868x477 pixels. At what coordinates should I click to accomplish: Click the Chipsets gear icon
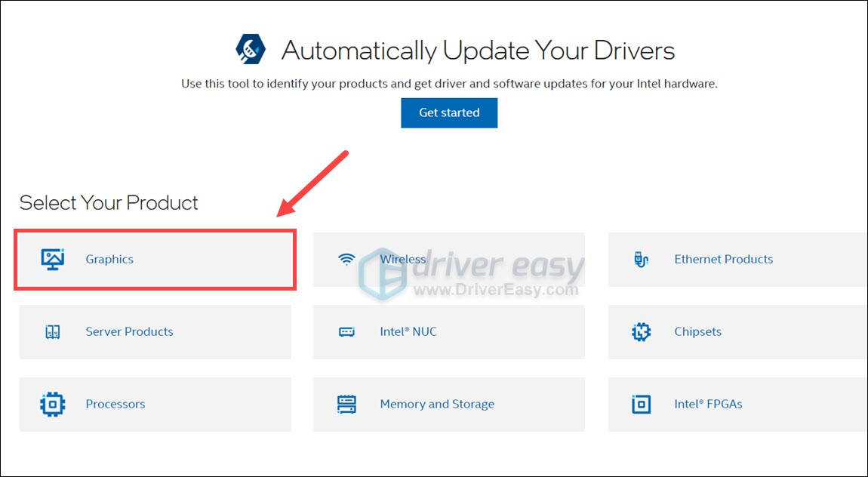(x=641, y=331)
